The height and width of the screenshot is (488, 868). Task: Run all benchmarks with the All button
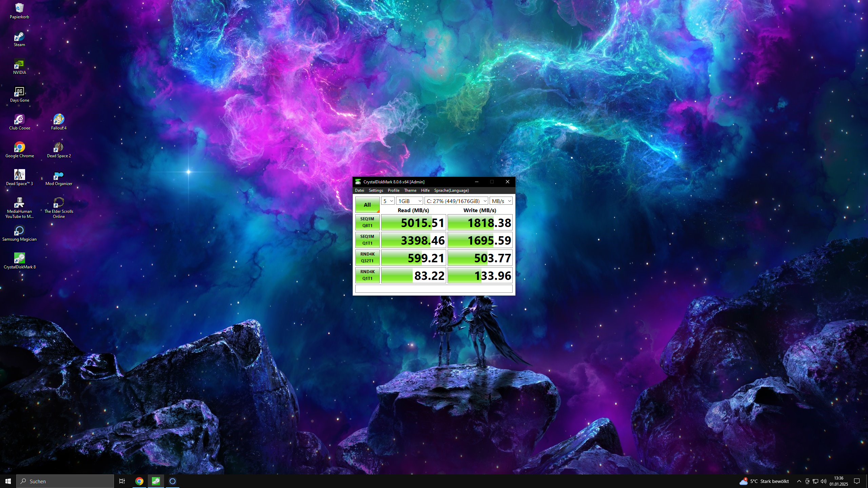click(x=367, y=205)
